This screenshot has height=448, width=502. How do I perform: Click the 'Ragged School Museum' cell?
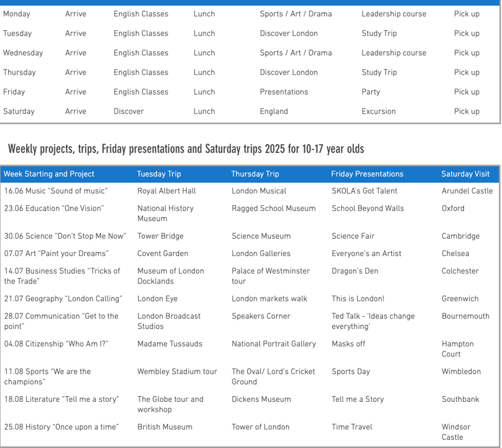click(273, 208)
